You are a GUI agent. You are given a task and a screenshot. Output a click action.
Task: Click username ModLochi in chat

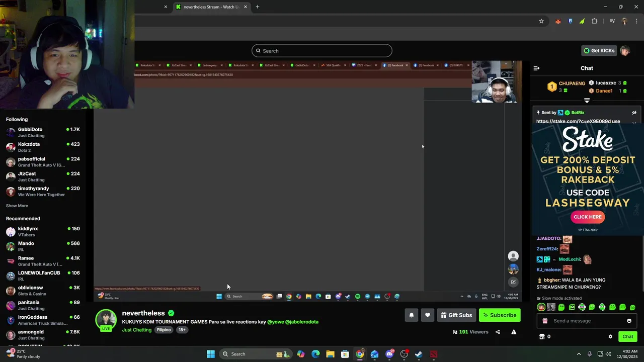[x=570, y=259]
